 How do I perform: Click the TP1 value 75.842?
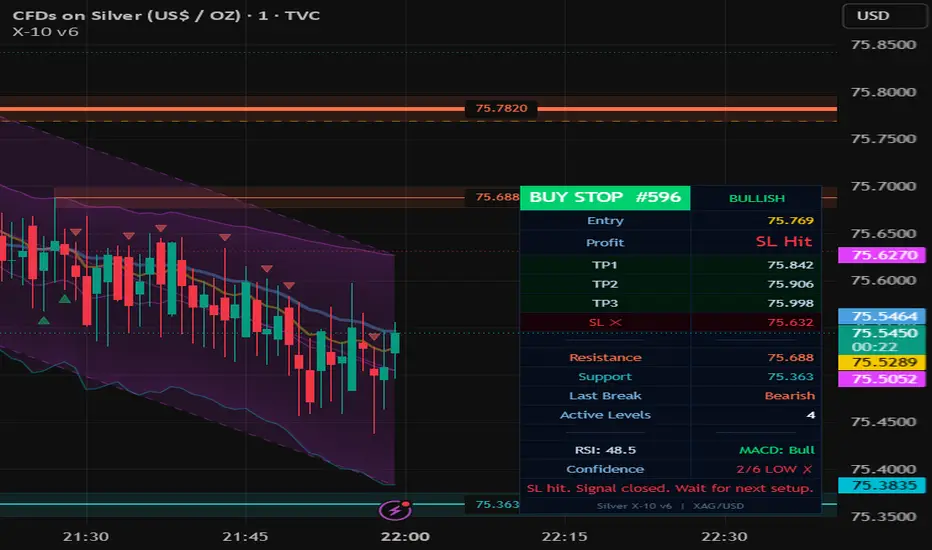click(790, 265)
